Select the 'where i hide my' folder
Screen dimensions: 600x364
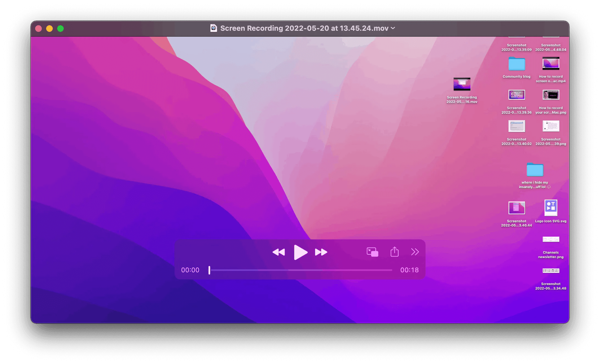(535, 170)
